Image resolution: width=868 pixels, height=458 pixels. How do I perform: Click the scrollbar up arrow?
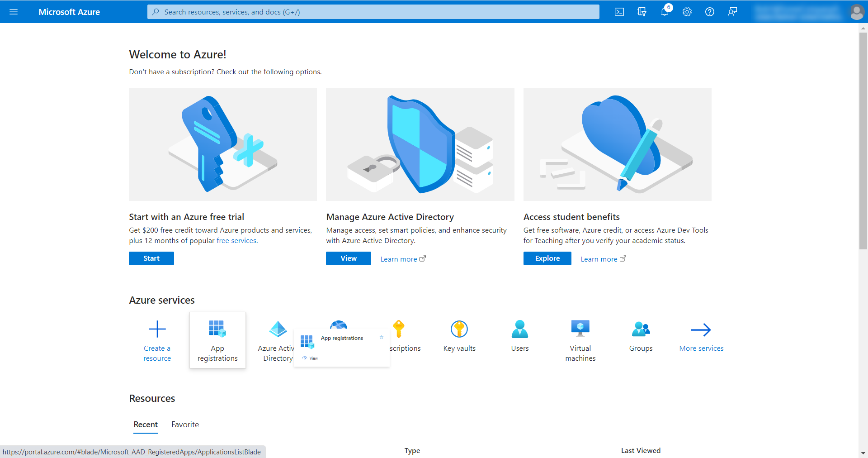click(863, 28)
